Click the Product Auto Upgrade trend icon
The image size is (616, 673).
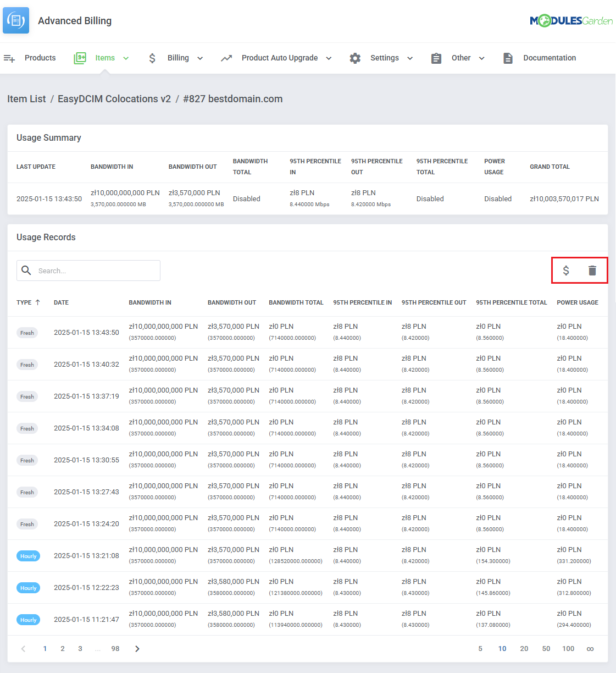[226, 58]
